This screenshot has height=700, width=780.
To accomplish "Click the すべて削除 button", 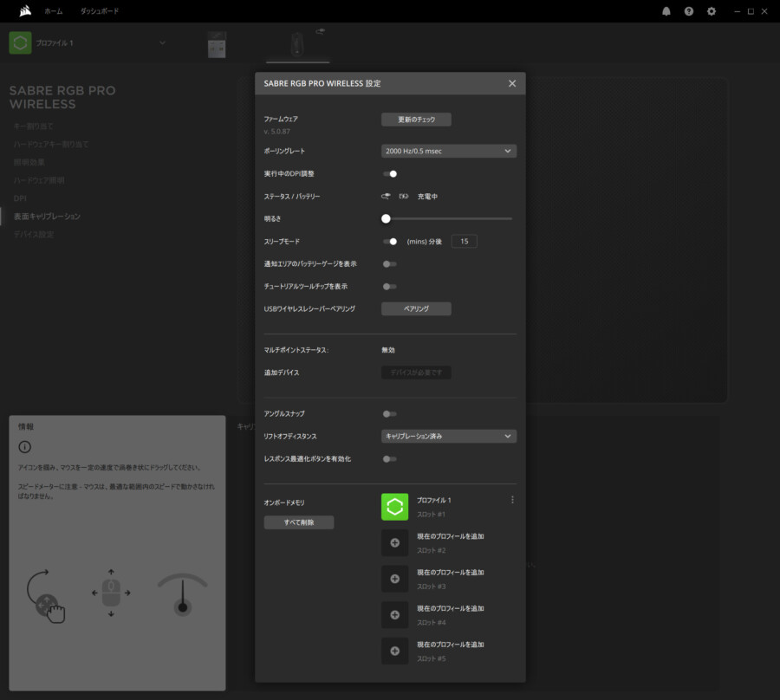I will (x=298, y=522).
